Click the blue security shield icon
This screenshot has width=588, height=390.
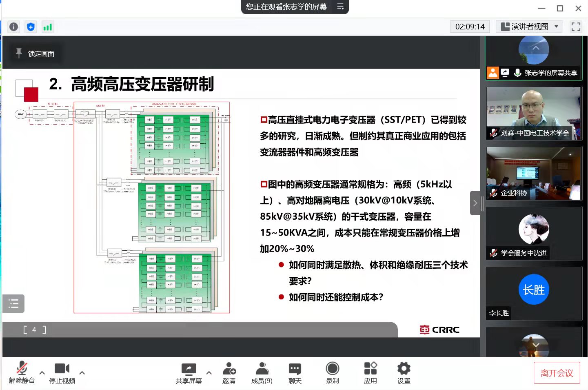(x=31, y=27)
